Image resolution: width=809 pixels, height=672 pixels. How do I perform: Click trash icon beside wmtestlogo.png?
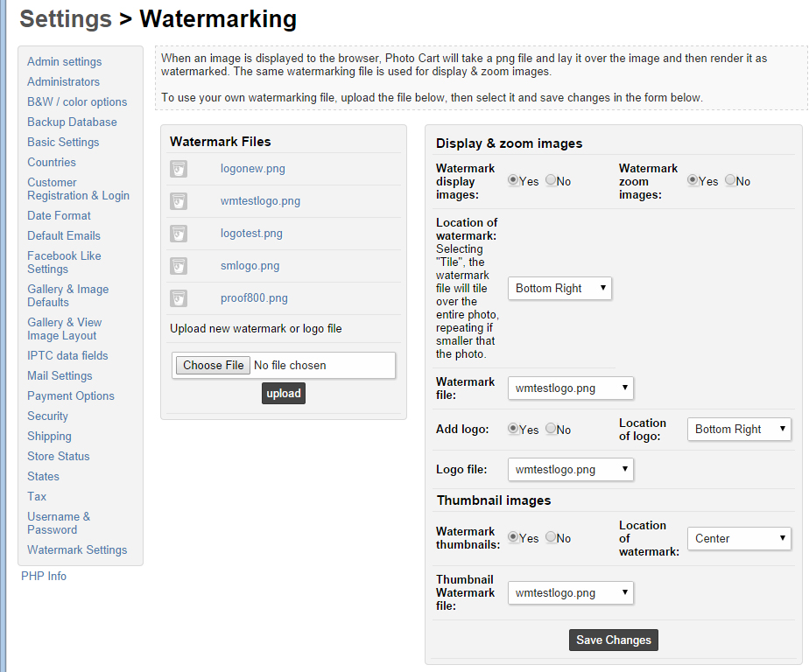pyautogui.click(x=179, y=201)
